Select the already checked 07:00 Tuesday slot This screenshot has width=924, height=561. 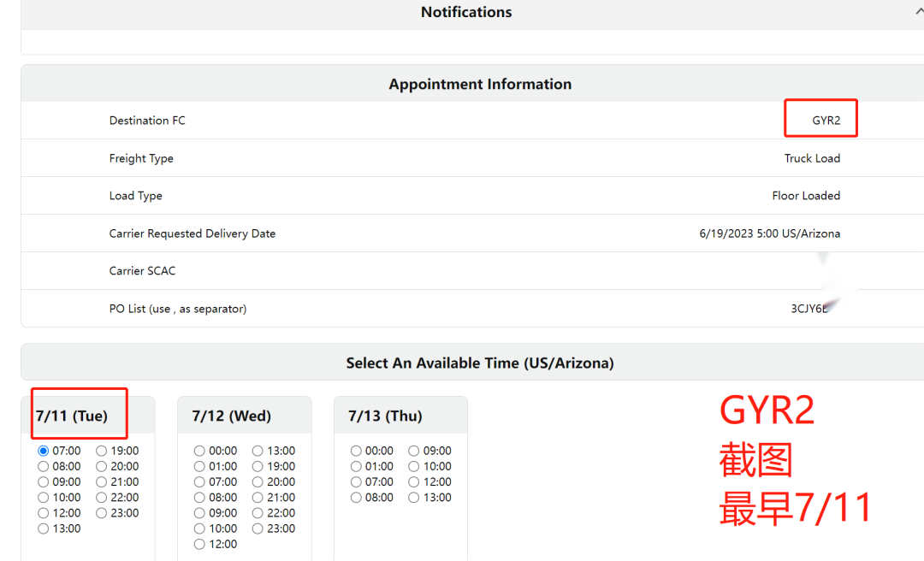point(44,451)
